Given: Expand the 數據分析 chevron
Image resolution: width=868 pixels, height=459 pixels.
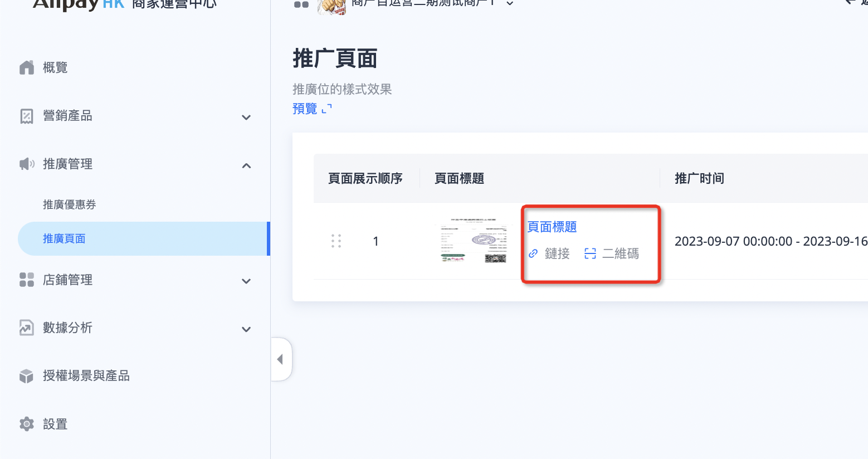Looking at the screenshot, I should [246, 329].
